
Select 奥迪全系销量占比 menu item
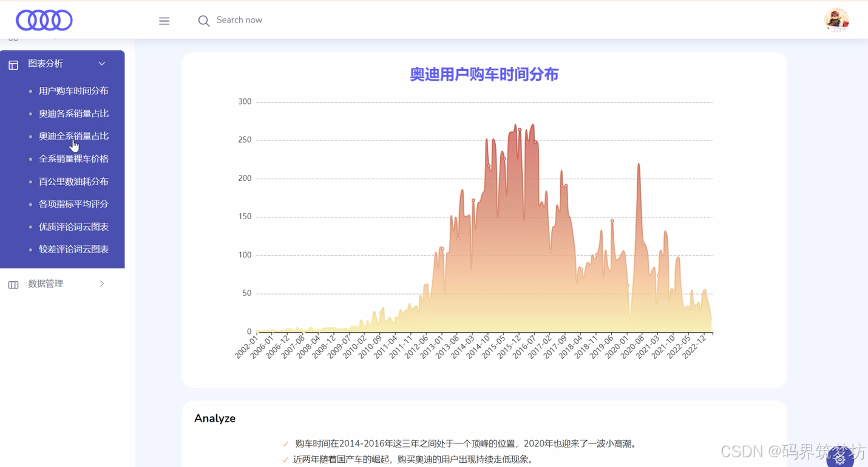(73, 136)
